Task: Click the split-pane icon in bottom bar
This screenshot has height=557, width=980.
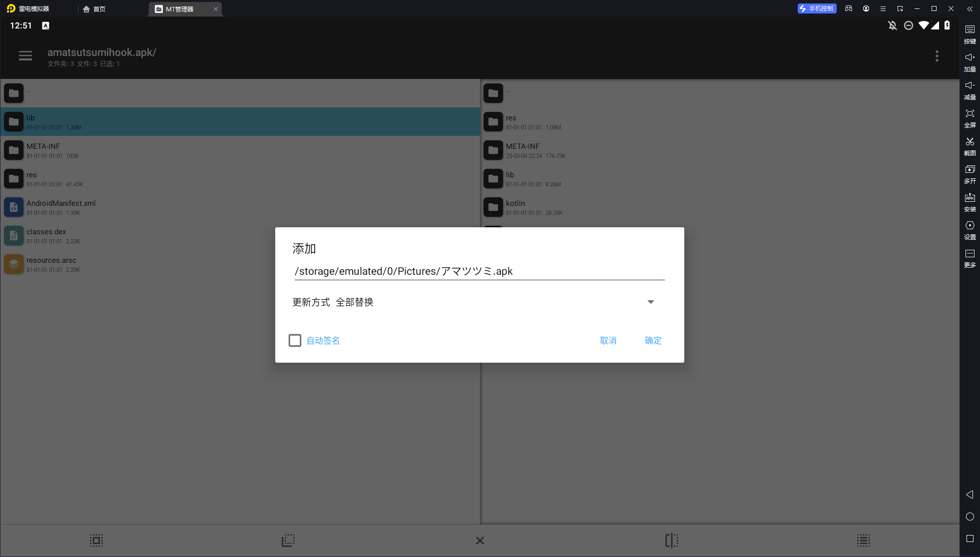Action: (671, 541)
